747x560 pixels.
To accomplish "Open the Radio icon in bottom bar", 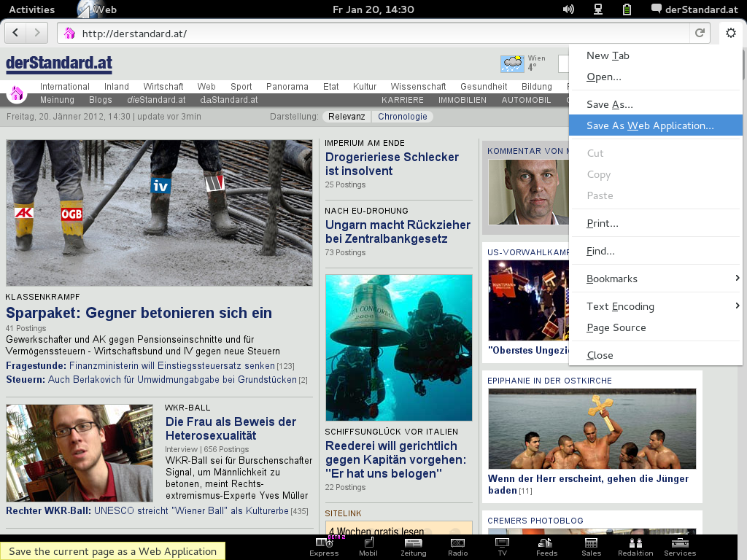I will [x=458, y=547].
